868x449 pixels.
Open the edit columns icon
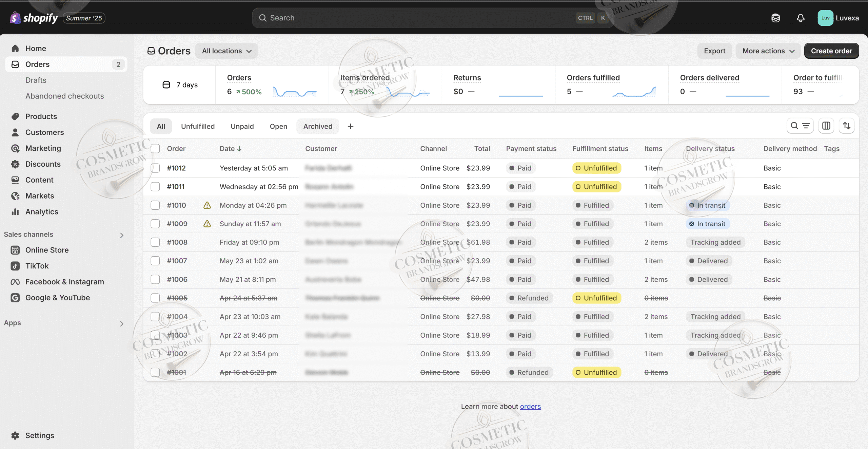826,126
